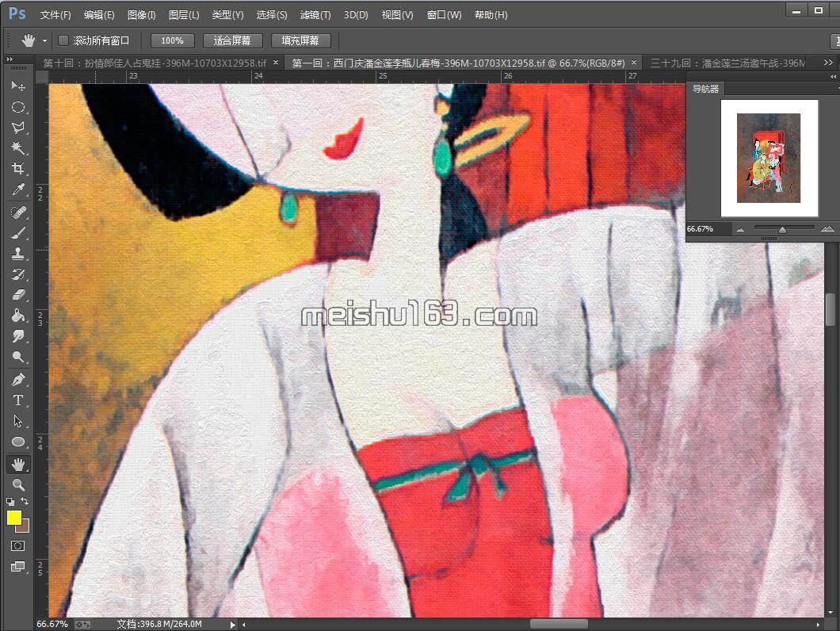Click the status bar zoom field 66.67%
840x631 pixels.
tap(52, 625)
